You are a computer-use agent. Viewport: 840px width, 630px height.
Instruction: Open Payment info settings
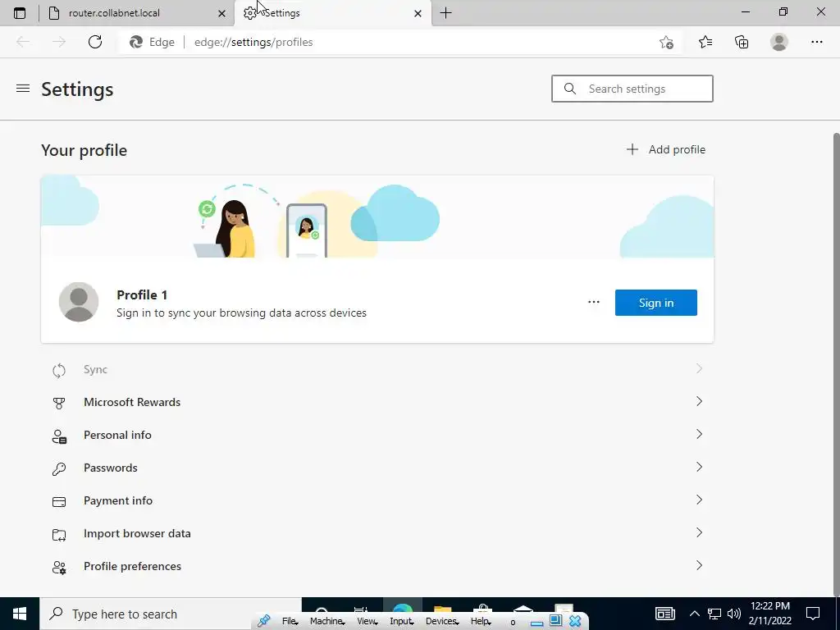(377, 500)
